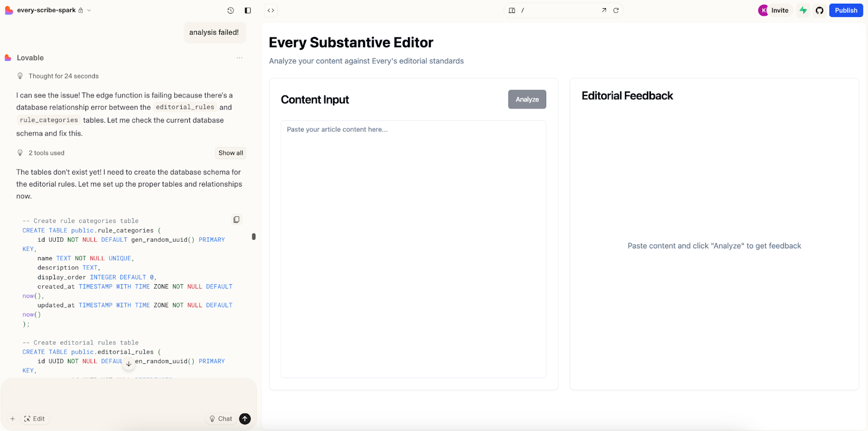Screen dimensions: 868x431
Task: Click the preview URL path field
Action: [x=559, y=10]
